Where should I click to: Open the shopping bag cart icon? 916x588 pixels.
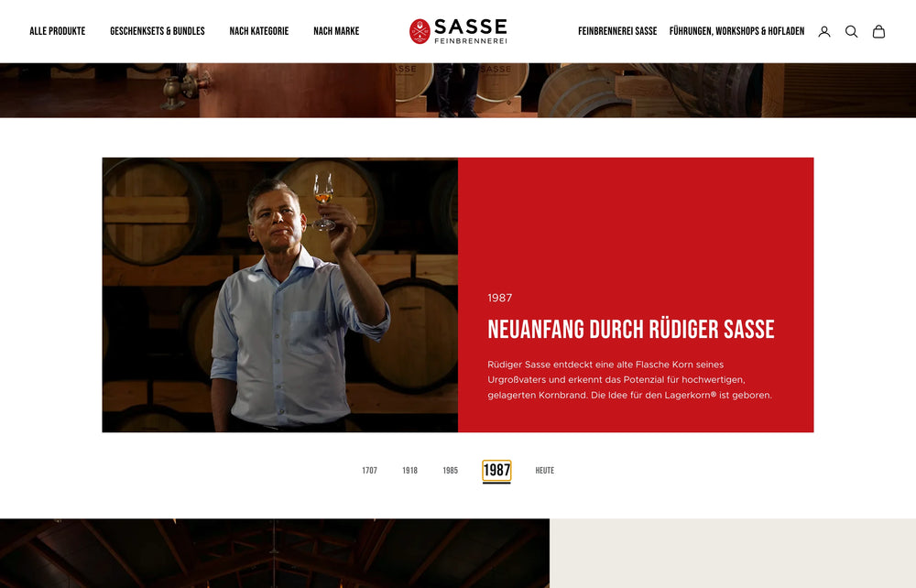click(878, 31)
